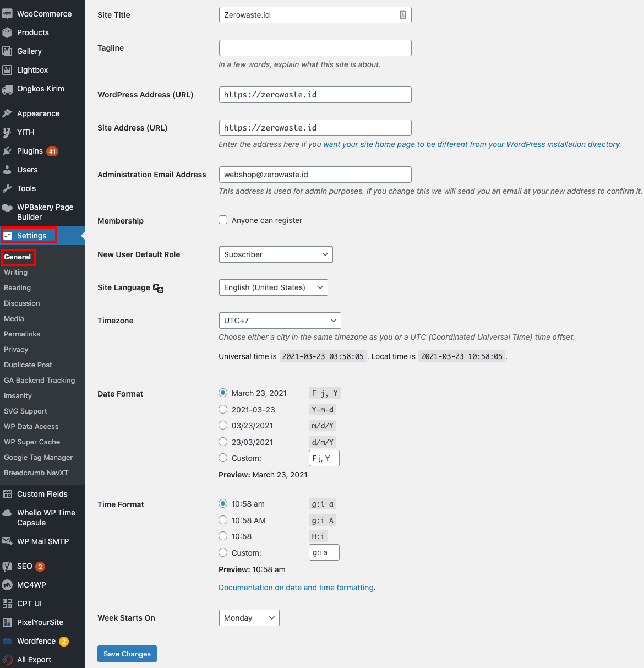
Task: Select the Y-m-d date format radio
Action: pyautogui.click(x=223, y=410)
